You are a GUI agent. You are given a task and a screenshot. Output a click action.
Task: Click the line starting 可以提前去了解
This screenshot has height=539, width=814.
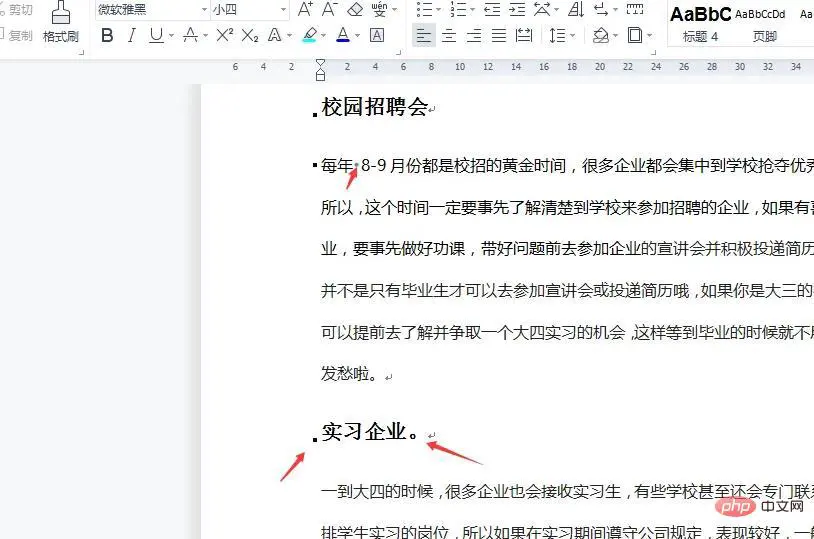567,332
